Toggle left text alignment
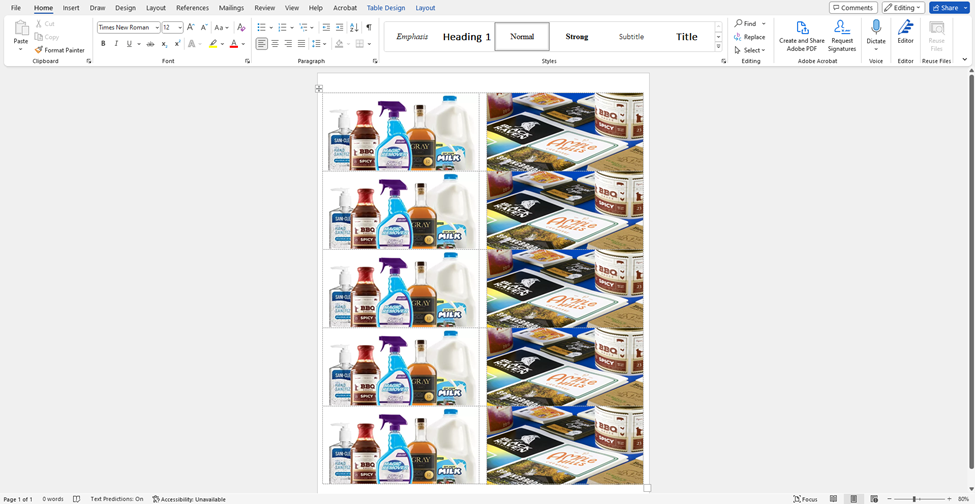Viewport: 975px width, 504px height. coord(262,44)
